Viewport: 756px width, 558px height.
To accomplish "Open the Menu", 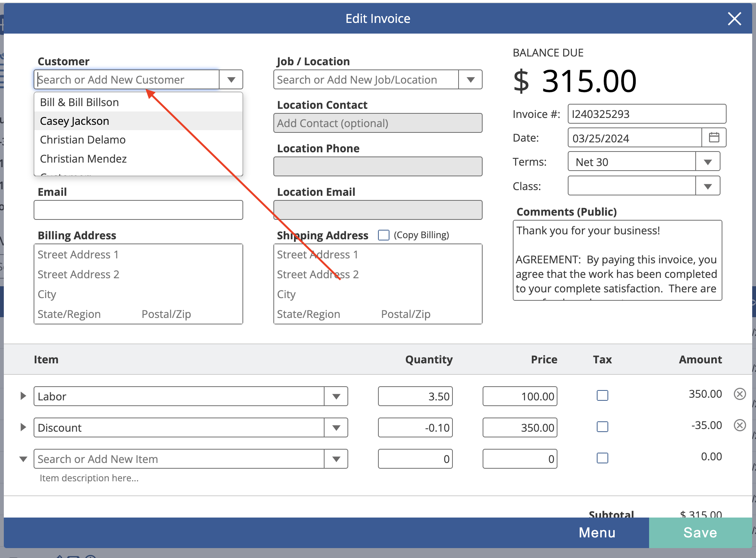I will [x=597, y=533].
